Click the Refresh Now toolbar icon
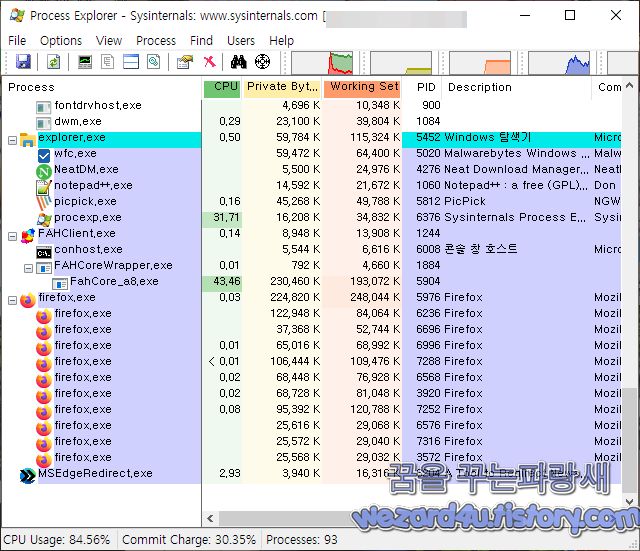The image size is (640, 551). click(x=53, y=62)
